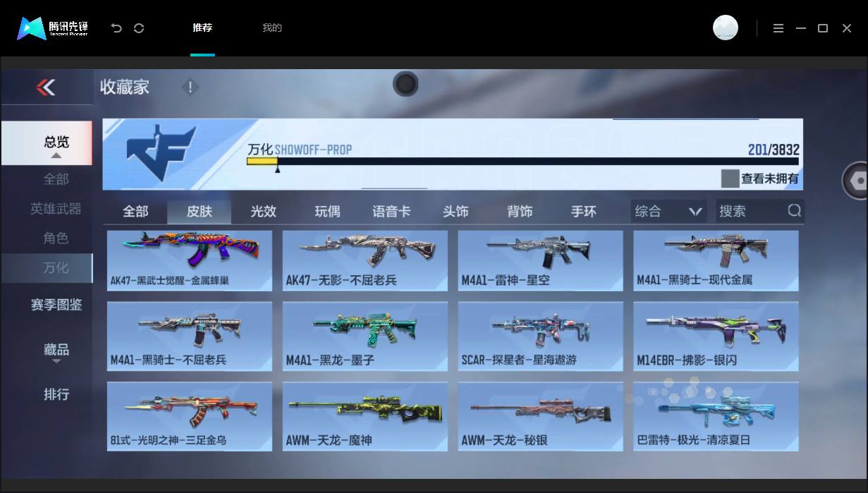Select AWM-天龙-秘银 skin card

click(x=541, y=416)
